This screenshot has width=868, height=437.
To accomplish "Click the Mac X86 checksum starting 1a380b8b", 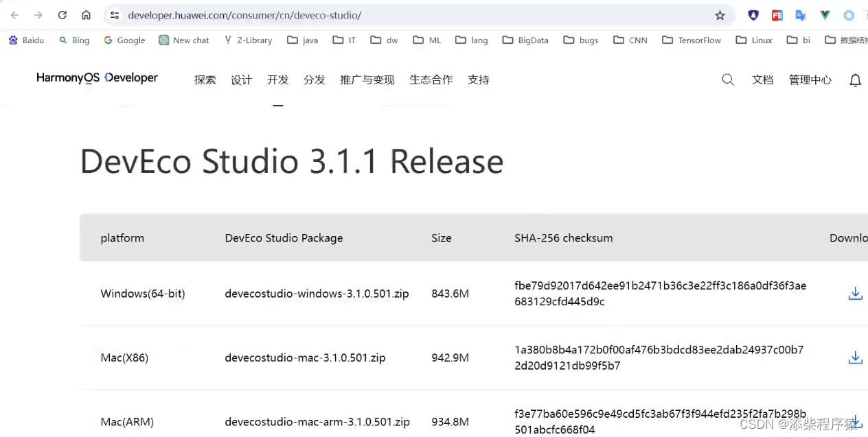I will coord(659,357).
